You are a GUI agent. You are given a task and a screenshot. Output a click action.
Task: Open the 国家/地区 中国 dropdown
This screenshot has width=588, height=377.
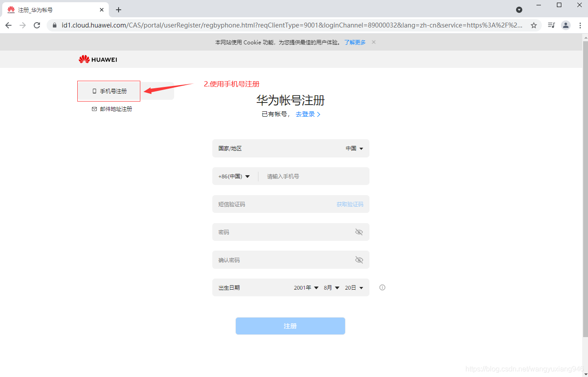[354, 149]
